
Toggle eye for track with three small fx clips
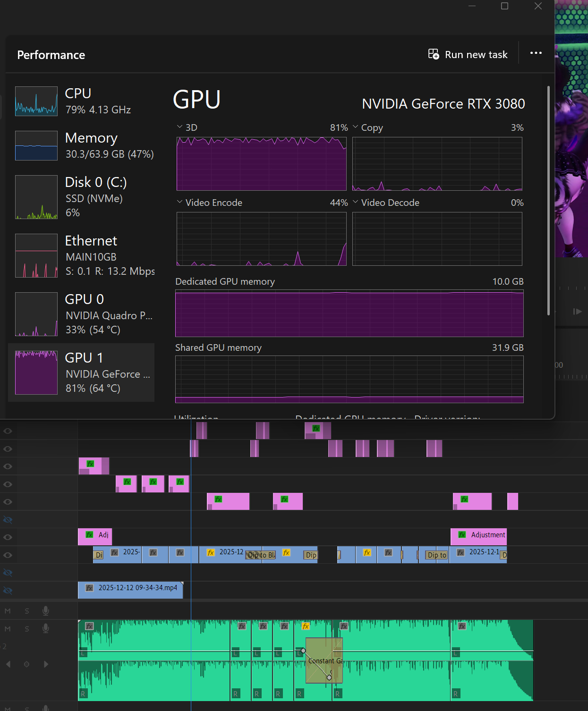pyautogui.click(x=8, y=484)
